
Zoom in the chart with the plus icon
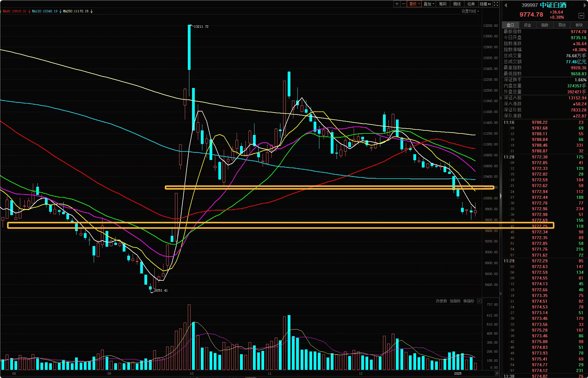(397, 4)
